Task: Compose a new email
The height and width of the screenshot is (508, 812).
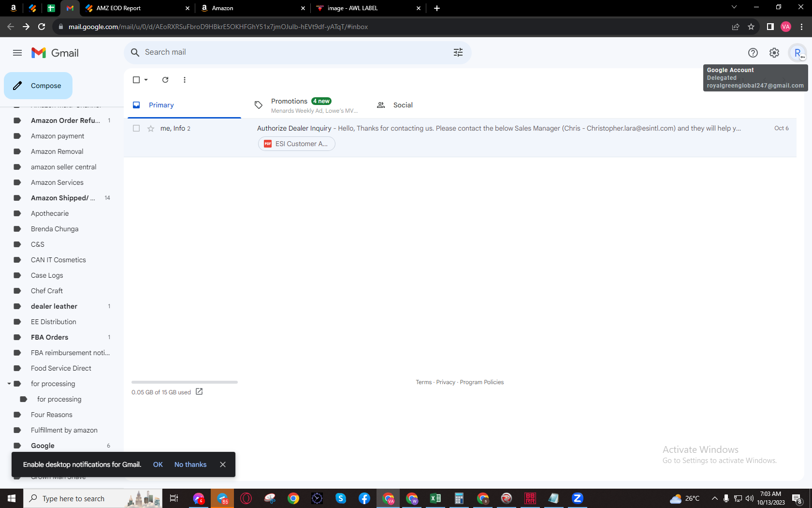Action: pos(38,86)
